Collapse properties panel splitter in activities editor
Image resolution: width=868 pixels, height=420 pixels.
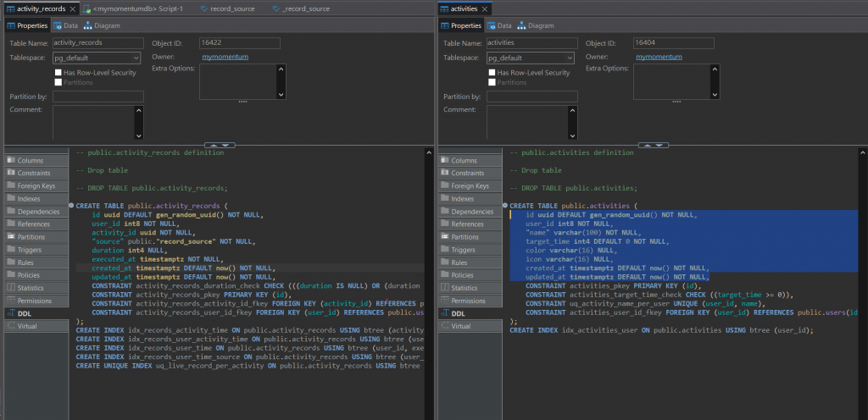click(x=647, y=146)
